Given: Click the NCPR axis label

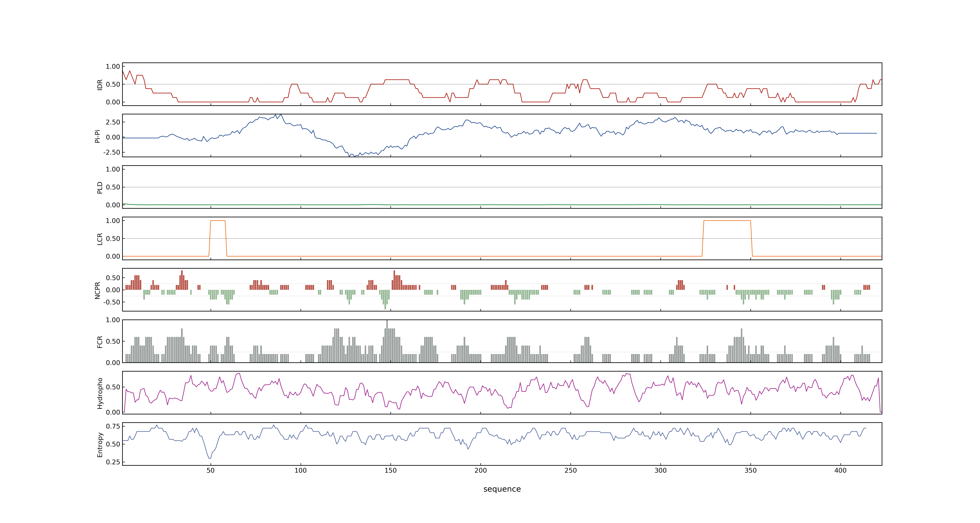Looking at the screenshot, I should (97, 290).
